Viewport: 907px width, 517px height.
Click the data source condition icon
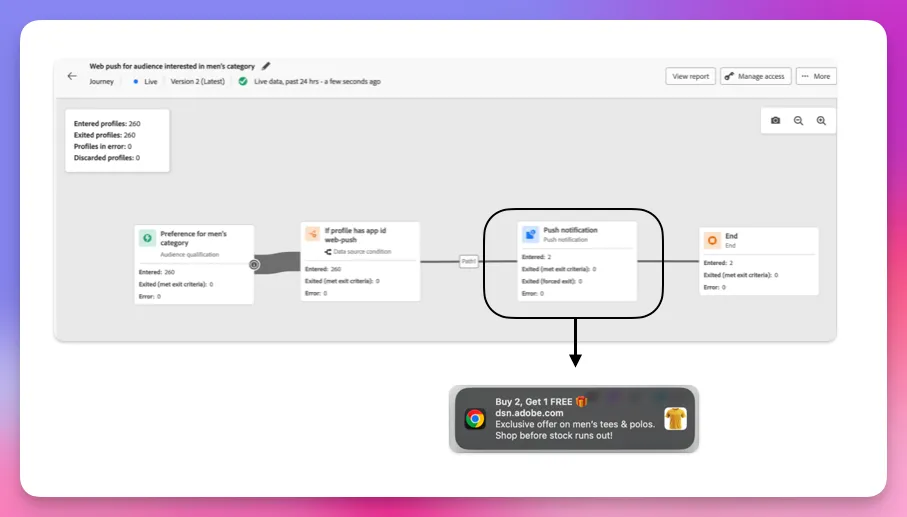pyautogui.click(x=328, y=252)
